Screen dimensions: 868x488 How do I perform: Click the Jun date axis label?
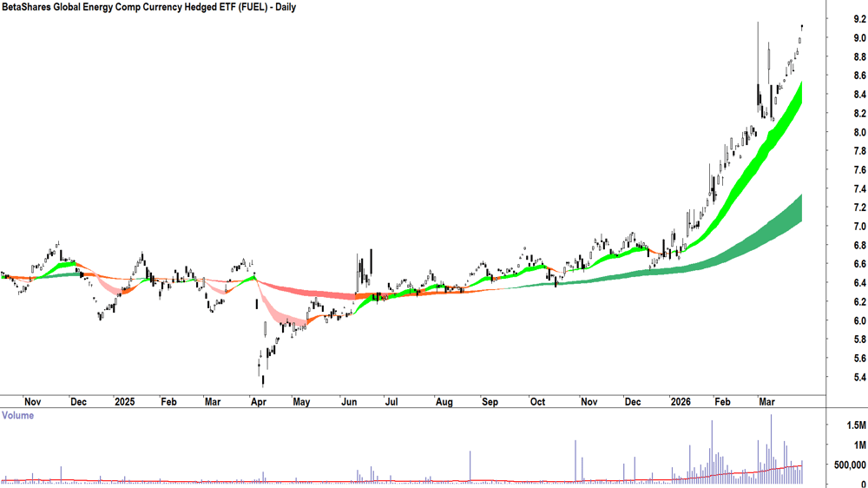(x=349, y=401)
